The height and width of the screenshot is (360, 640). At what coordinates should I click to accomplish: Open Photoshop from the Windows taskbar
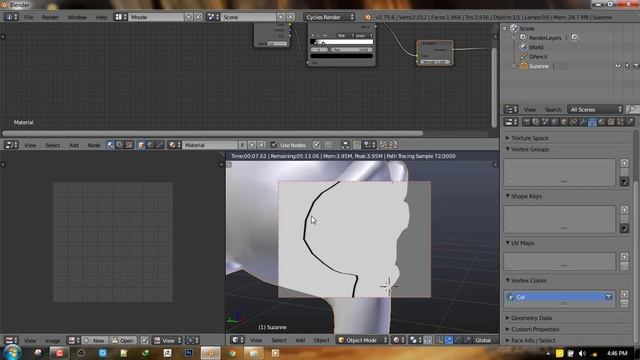click(189, 353)
